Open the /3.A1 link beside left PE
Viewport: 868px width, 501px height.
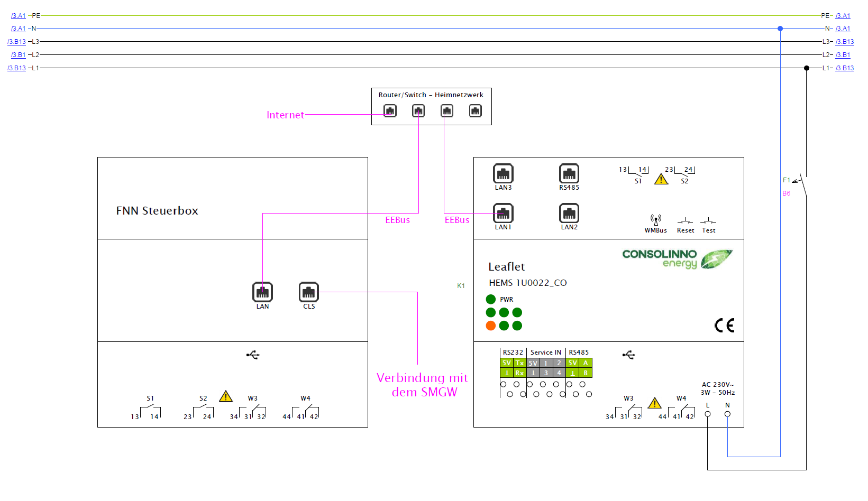19,16
